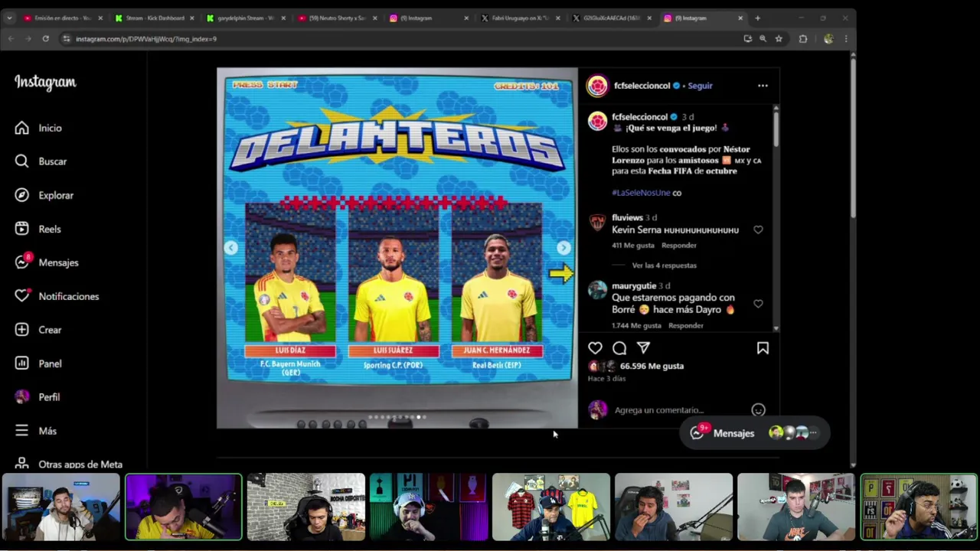This screenshot has width=980, height=551.
Task: Open fcfseleccioncol profile in post header
Action: coord(642,86)
